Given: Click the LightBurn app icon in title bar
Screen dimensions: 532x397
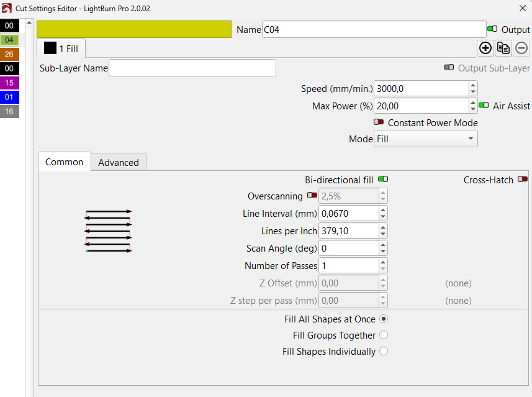Looking at the screenshot, I should pyautogui.click(x=7, y=8).
